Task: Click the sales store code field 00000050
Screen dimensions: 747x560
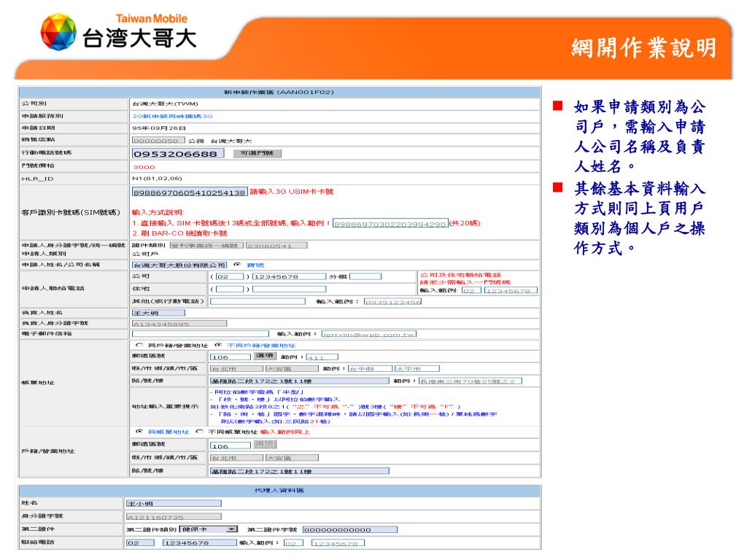Action: click(158, 141)
